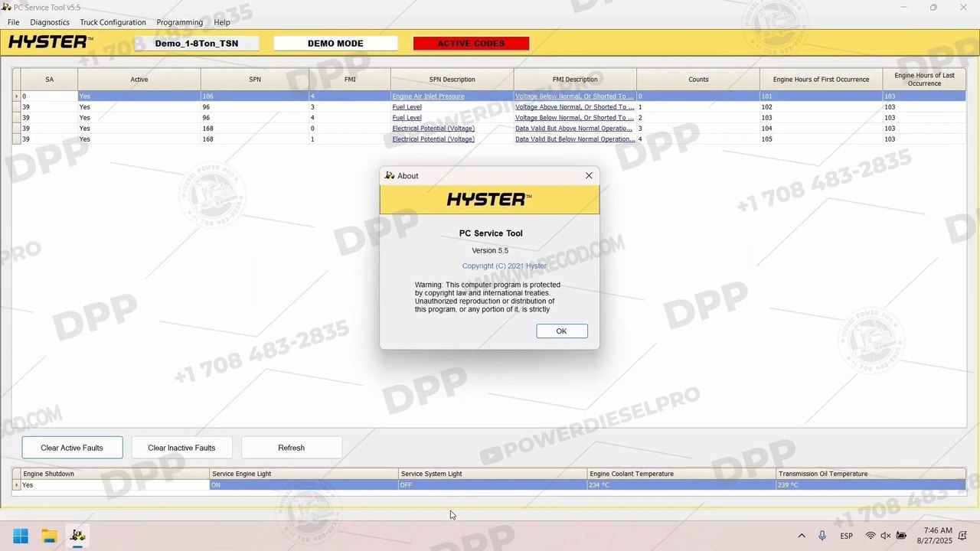Click the Demo_1-8Ton_TSN truck name field
This screenshot has height=551, width=980.
tap(197, 44)
